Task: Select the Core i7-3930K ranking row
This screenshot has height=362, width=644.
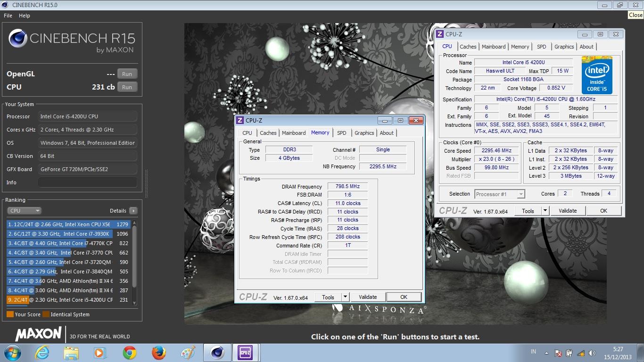Action: tap(69, 234)
